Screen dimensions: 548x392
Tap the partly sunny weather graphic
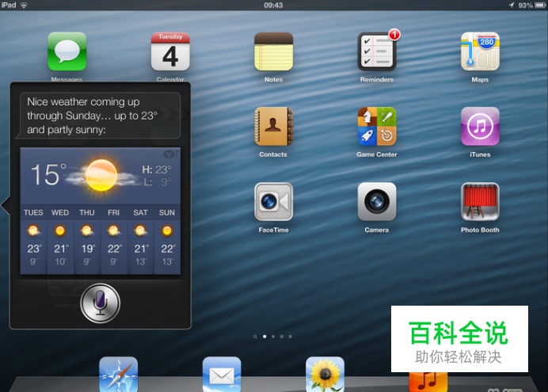point(101,175)
